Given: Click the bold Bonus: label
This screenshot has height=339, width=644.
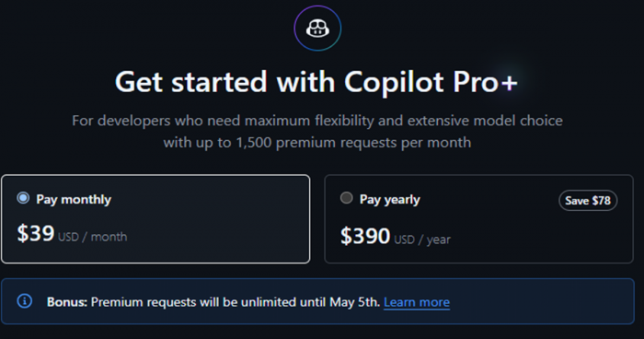Looking at the screenshot, I should (x=67, y=302).
